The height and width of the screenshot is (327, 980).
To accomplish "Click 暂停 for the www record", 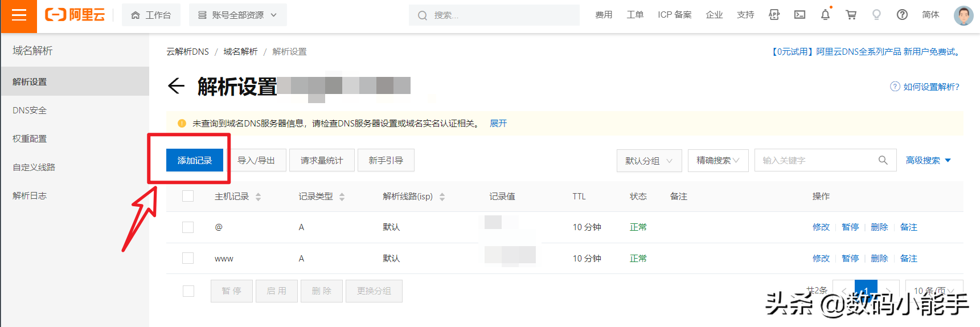I will tap(850, 259).
